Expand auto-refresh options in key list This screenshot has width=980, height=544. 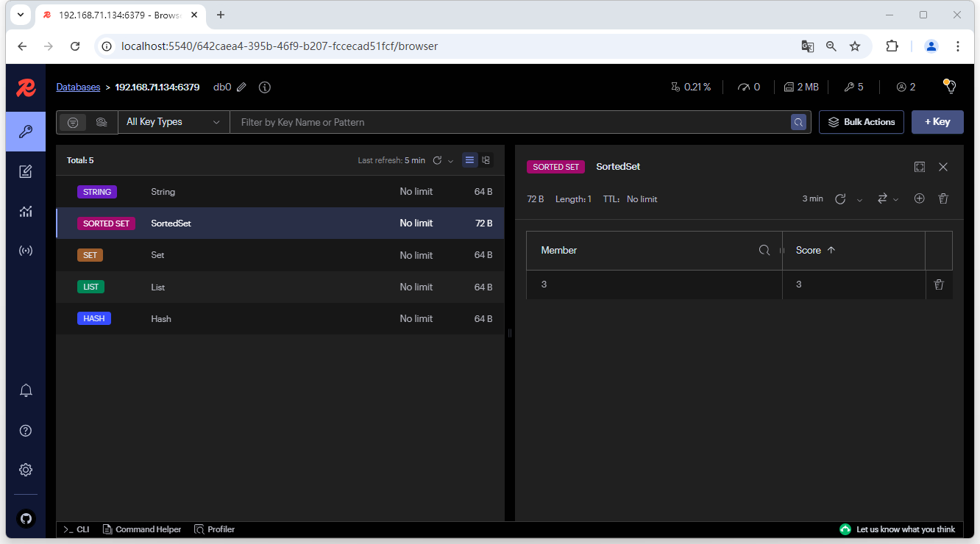[451, 161]
